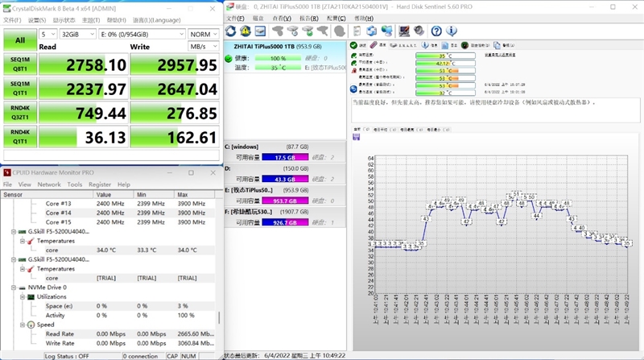The width and height of the screenshot is (644, 360).
Task: Click the 17.5 GB free space bar for C:
Action: 285,157
